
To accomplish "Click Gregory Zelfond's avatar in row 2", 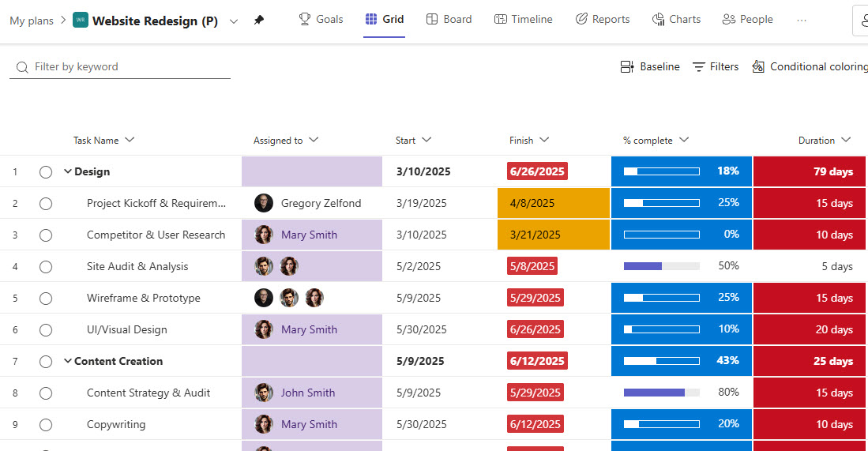I will coord(264,203).
